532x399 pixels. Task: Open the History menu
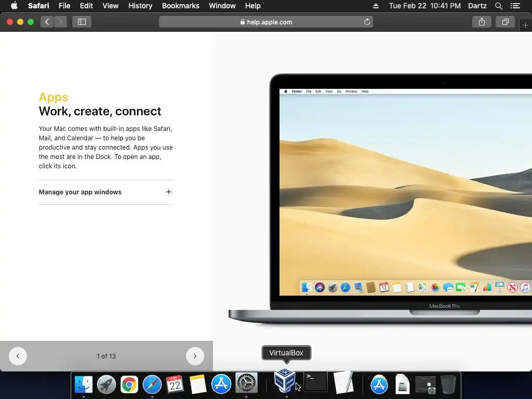tap(140, 6)
